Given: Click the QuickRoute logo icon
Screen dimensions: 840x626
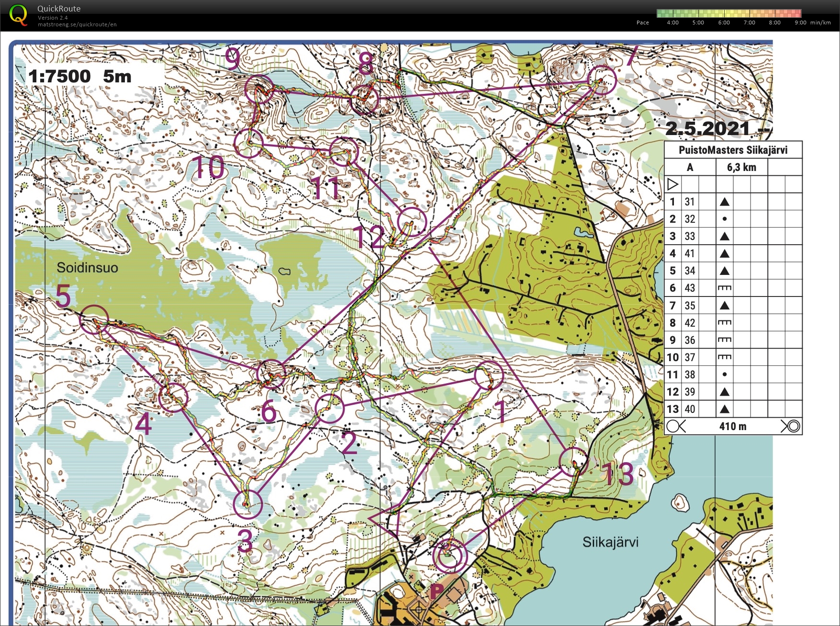Looking at the screenshot, I should point(18,15).
